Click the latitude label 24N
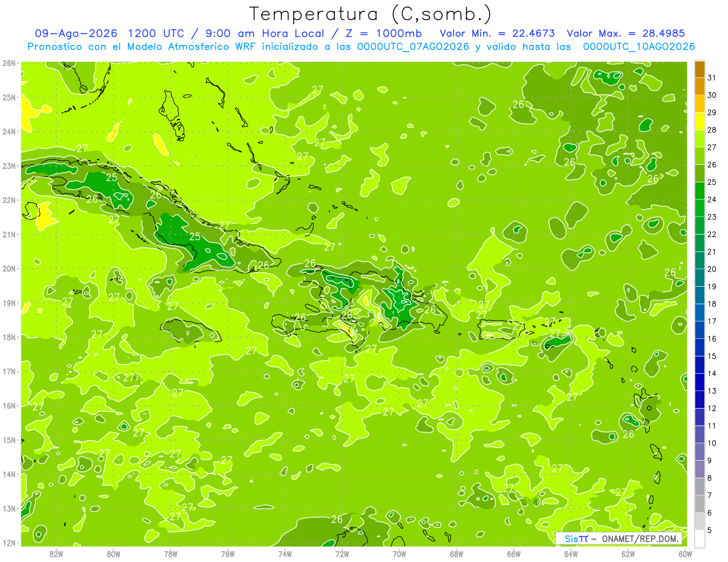This screenshot has height=562, width=728. coord(9,132)
